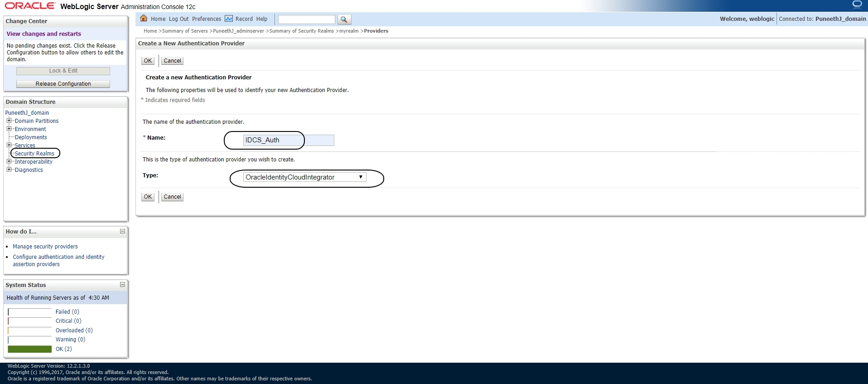868x384 pixels.
Task: Go to Summary of Security Realms breadcrumb
Action: [x=302, y=31]
